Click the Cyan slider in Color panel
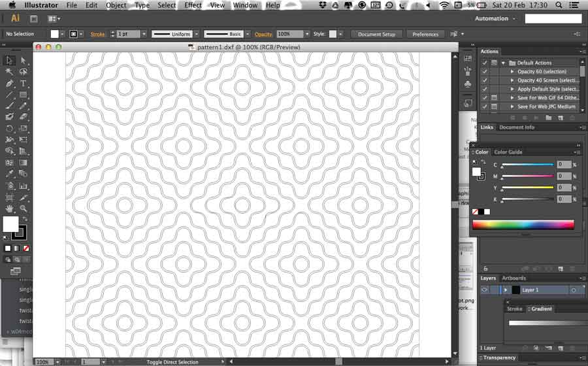588x366 pixels. [528, 165]
